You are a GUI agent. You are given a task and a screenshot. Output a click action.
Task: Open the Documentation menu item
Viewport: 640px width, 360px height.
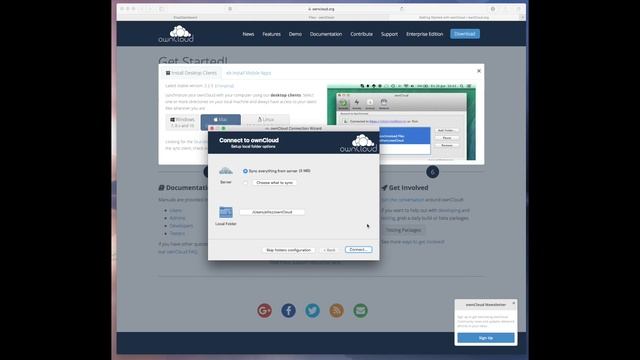326,34
